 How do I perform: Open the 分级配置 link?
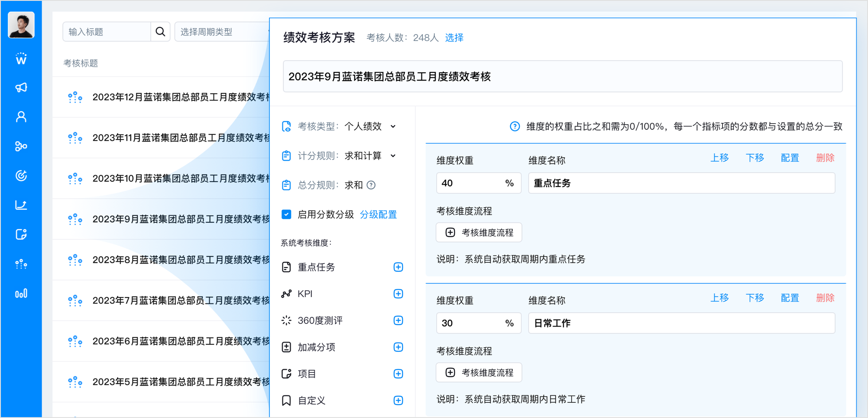(x=378, y=215)
